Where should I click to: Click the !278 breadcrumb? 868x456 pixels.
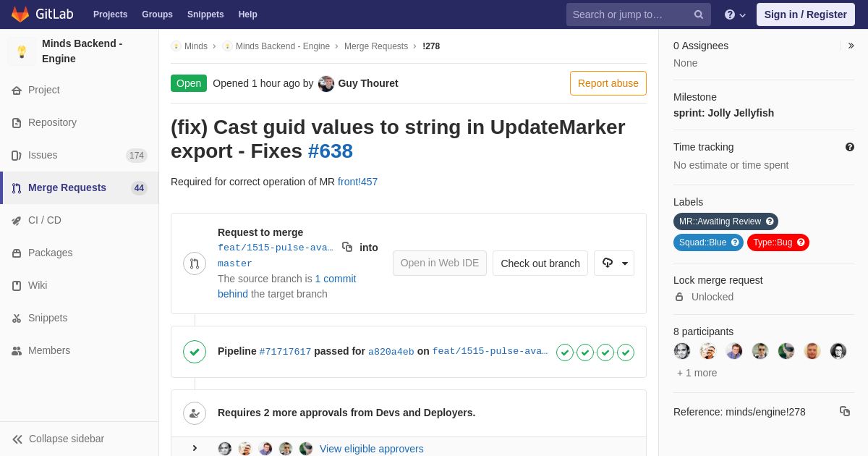(431, 46)
